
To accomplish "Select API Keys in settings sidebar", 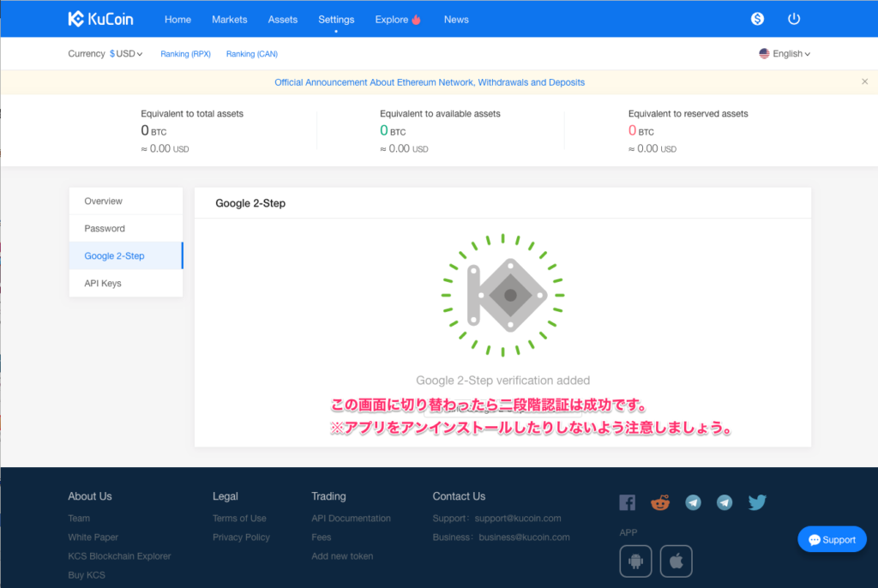I will point(126,284).
